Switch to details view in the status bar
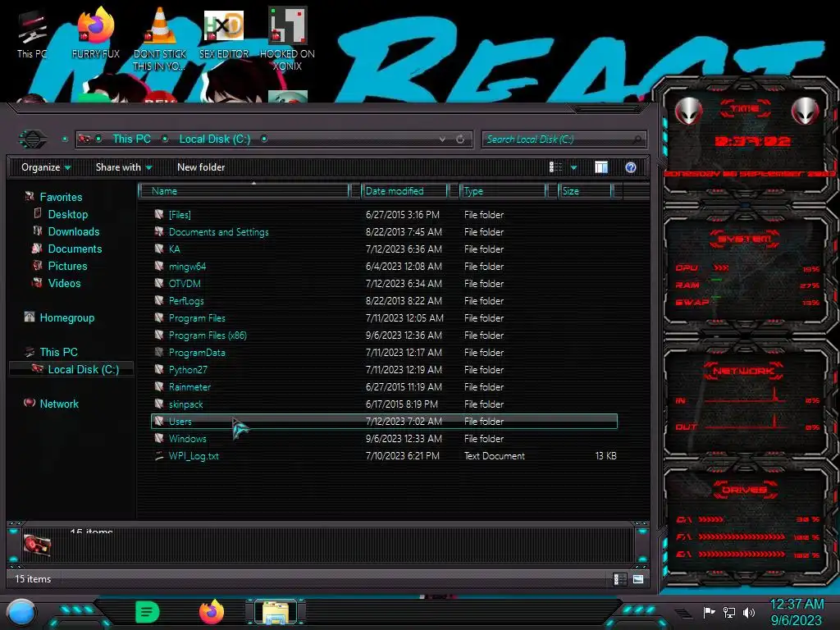The width and height of the screenshot is (840, 630). [x=620, y=579]
